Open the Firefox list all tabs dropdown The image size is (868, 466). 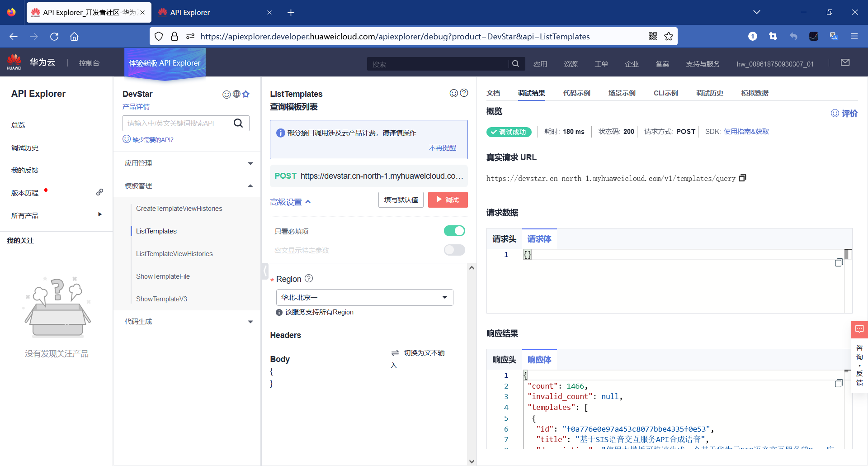[x=756, y=13]
